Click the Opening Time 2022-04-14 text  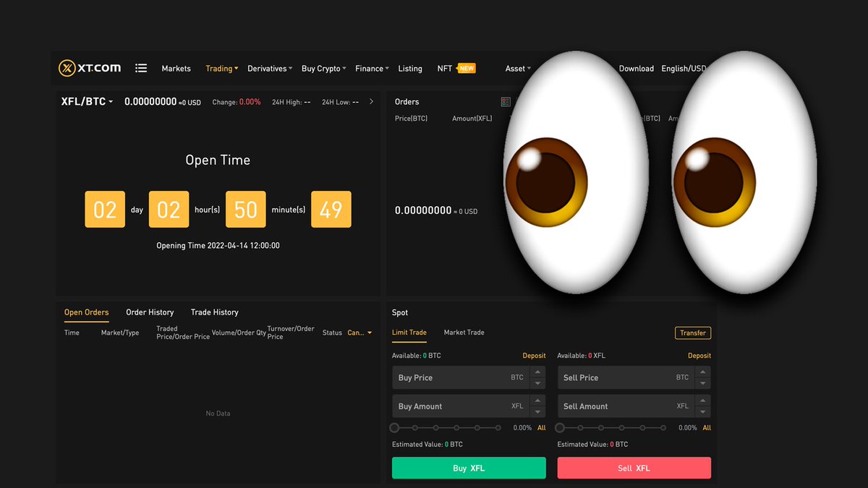(218, 246)
